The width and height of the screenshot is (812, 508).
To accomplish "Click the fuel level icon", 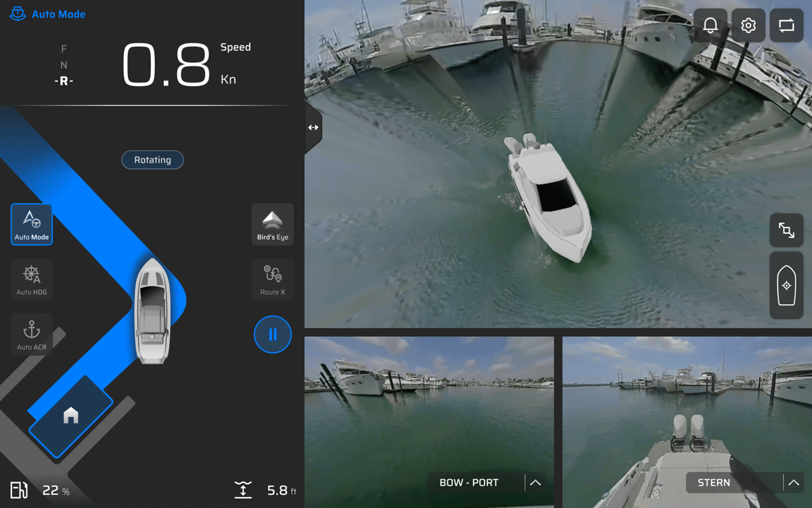I will point(19,490).
